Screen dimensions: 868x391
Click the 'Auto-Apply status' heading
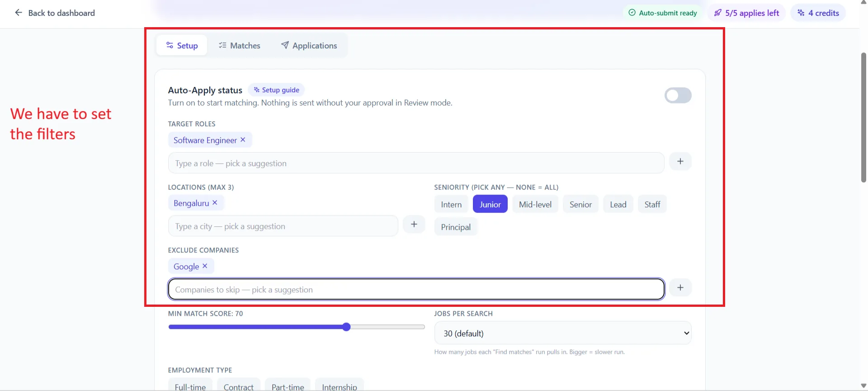205,90
